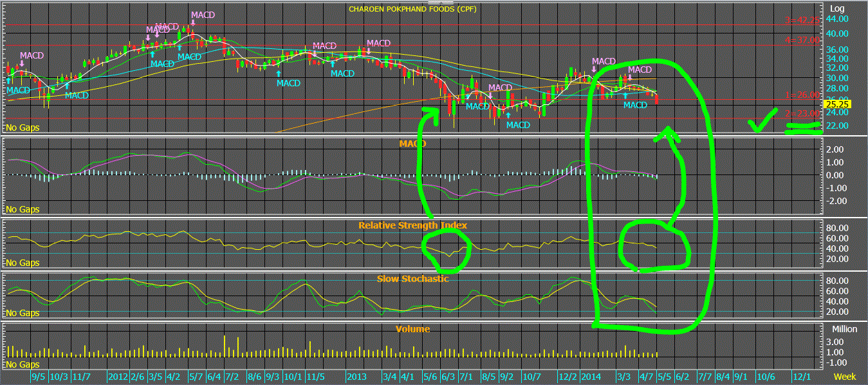Click the 2=23.00 support level label
The width and height of the screenshot is (868, 385).
pos(803,113)
